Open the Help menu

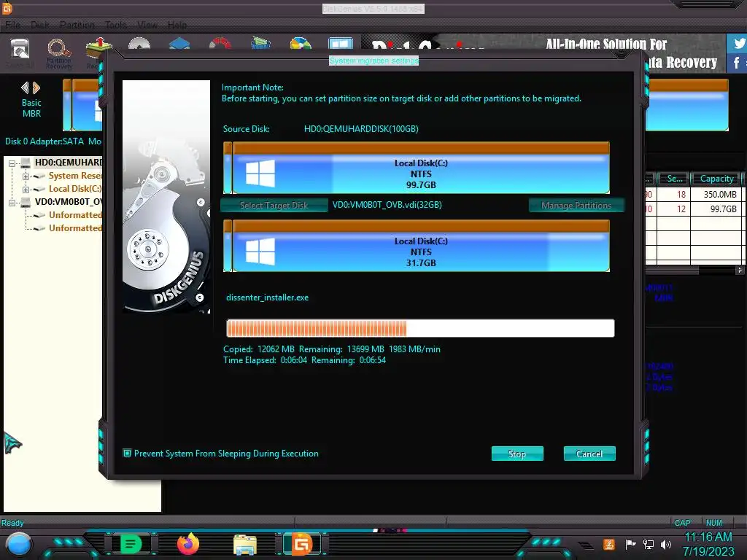177,25
